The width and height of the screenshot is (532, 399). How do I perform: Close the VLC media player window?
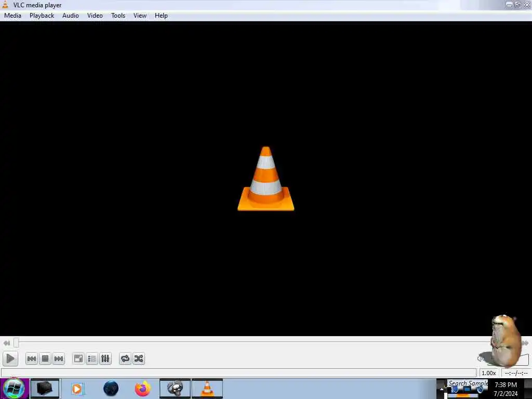coord(527,5)
